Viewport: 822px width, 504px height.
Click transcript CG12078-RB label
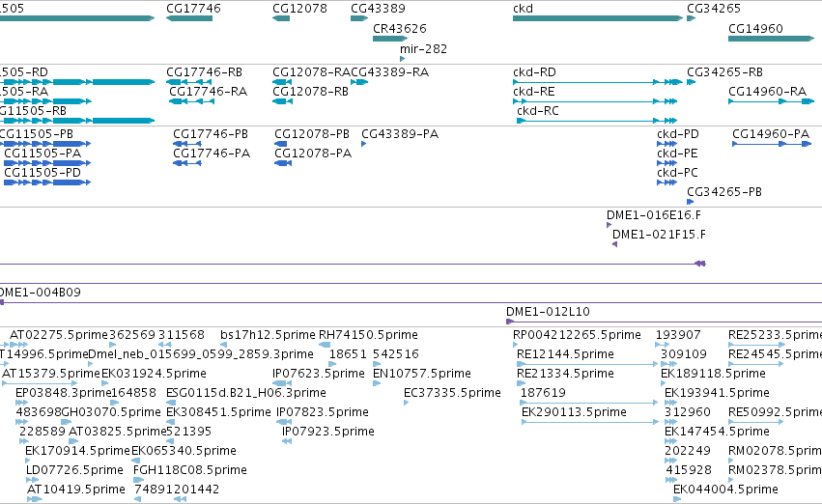pos(310,92)
